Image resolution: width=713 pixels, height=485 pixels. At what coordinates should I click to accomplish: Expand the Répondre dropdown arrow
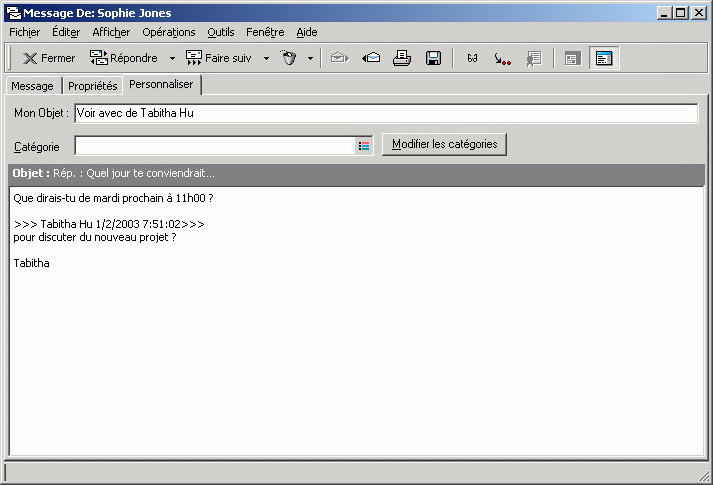coord(172,58)
